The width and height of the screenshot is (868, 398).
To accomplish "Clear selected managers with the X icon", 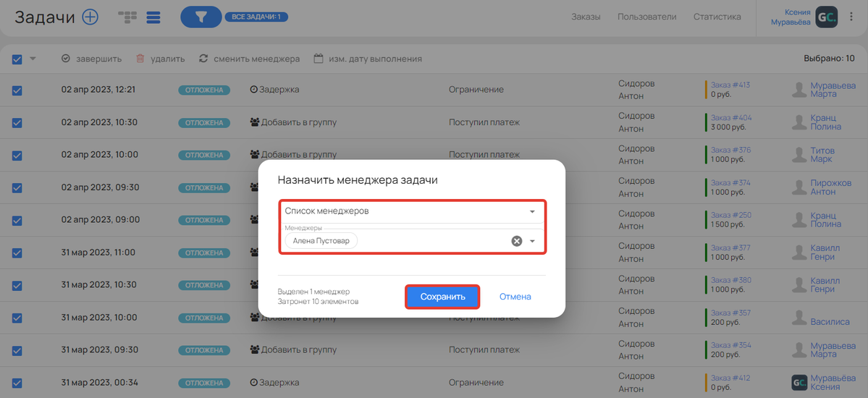I will [516, 241].
